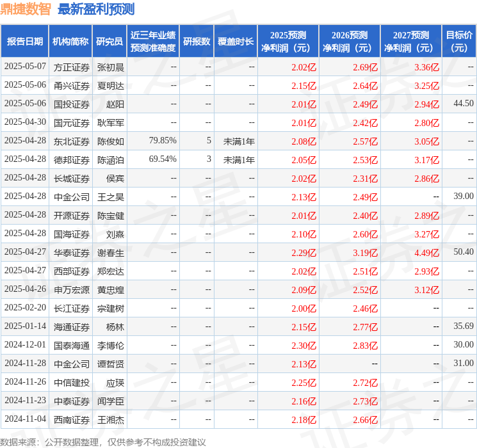Click target price 39.00
Viewport: 477px width, 448px height.
coord(464,196)
